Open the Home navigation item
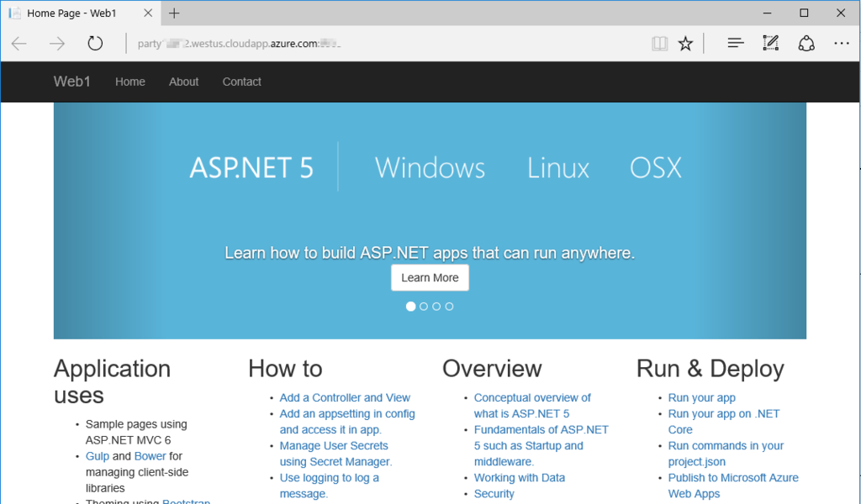The height and width of the screenshot is (504, 861). click(x=130, y=81)
